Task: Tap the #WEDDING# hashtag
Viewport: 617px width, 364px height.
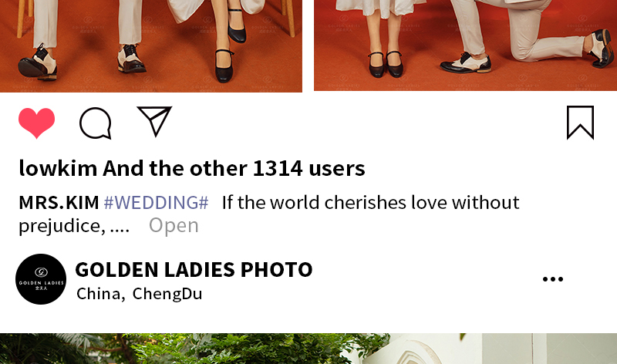Action: point(157,203)
